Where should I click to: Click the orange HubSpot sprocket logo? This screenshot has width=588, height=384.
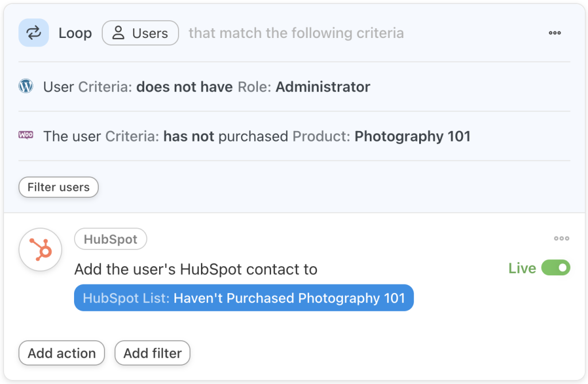pyautogui.click(x=40, y=249)
